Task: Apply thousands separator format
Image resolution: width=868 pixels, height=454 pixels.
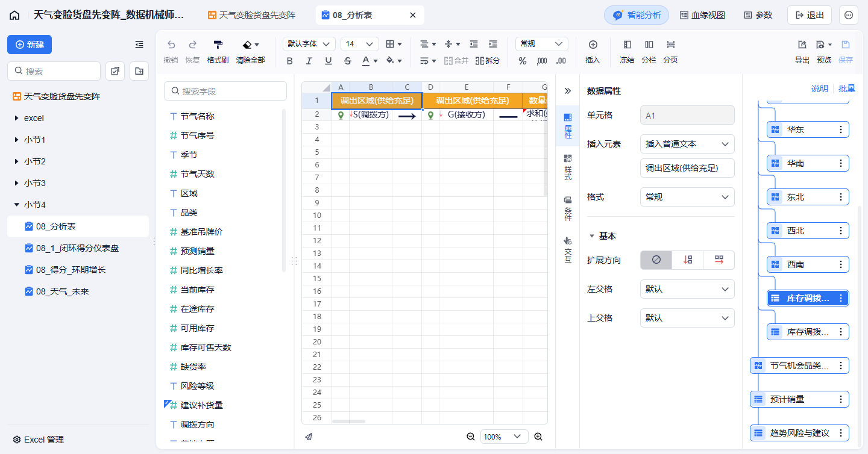Action: coord(541,61)
